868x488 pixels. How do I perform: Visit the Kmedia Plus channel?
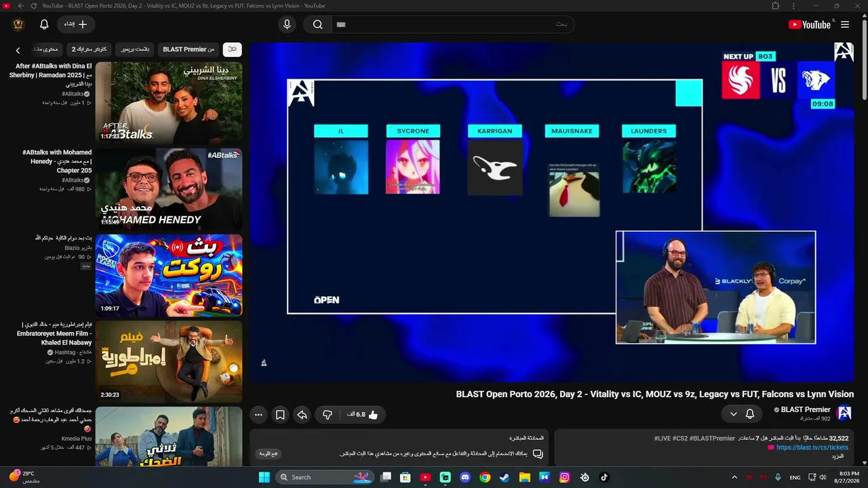click(x=77, y=439)
